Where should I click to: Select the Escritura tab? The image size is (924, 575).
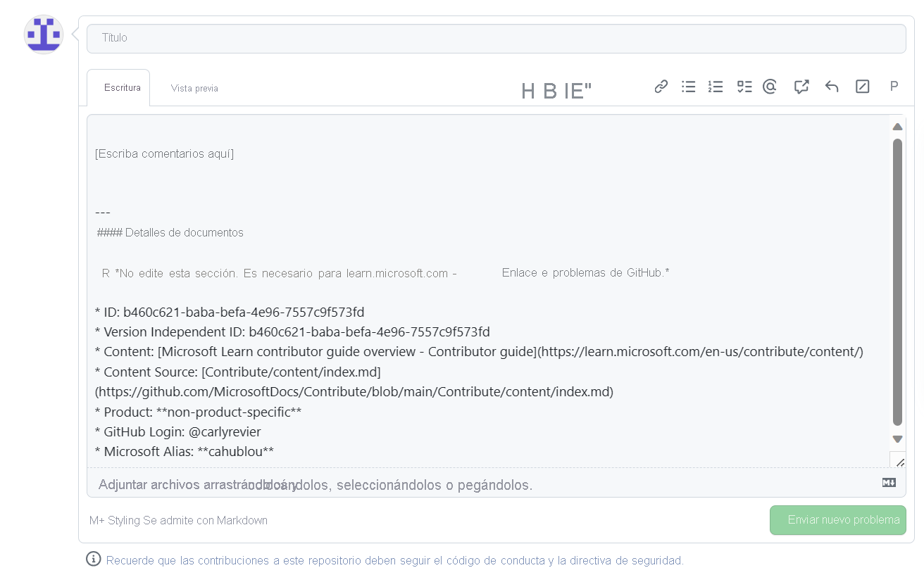(x=123, y=87)
